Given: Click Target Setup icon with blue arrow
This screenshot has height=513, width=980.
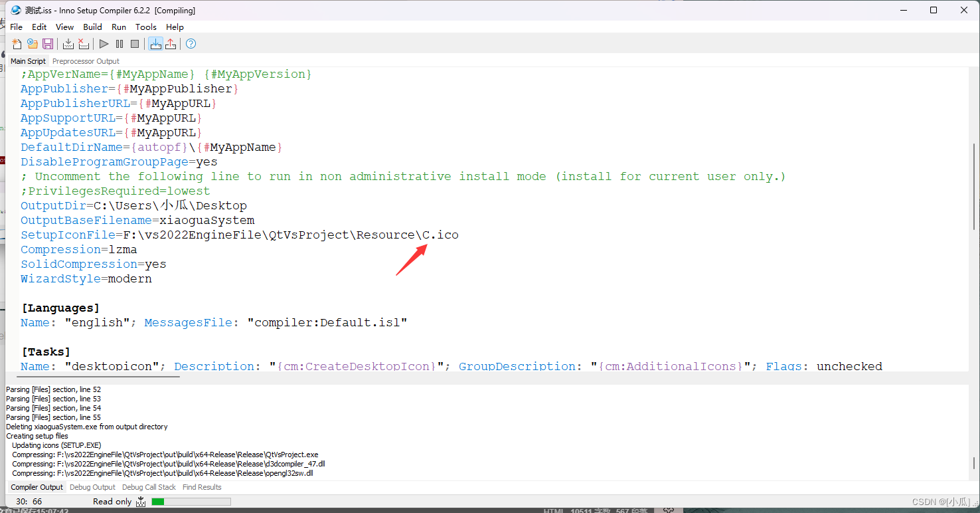Looking at the screenshot, I should (x=155, y=44).
